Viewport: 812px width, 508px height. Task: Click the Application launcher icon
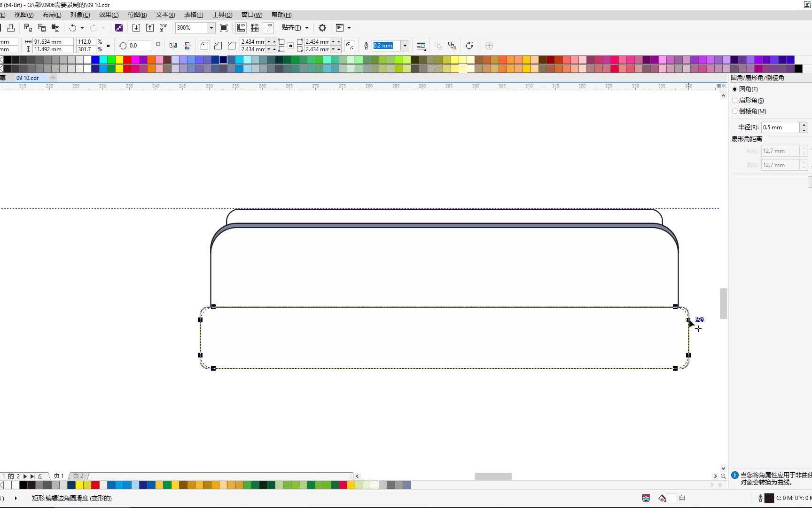340,28
